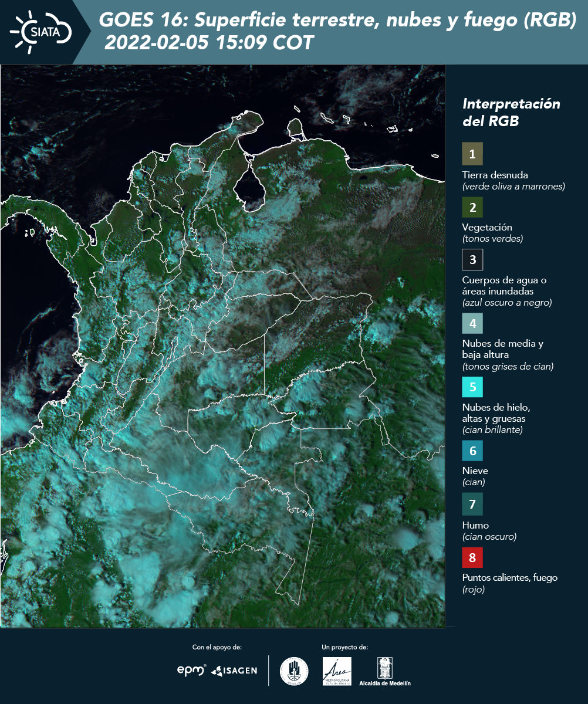
Task: Select color swatch 7 for Humo
Action: point(472,504)
